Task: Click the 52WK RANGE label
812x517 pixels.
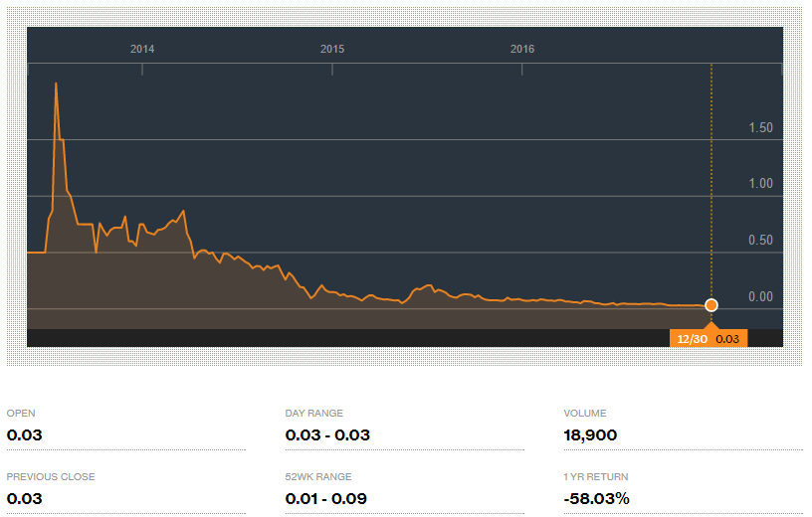Action: (x=318, y=476)
